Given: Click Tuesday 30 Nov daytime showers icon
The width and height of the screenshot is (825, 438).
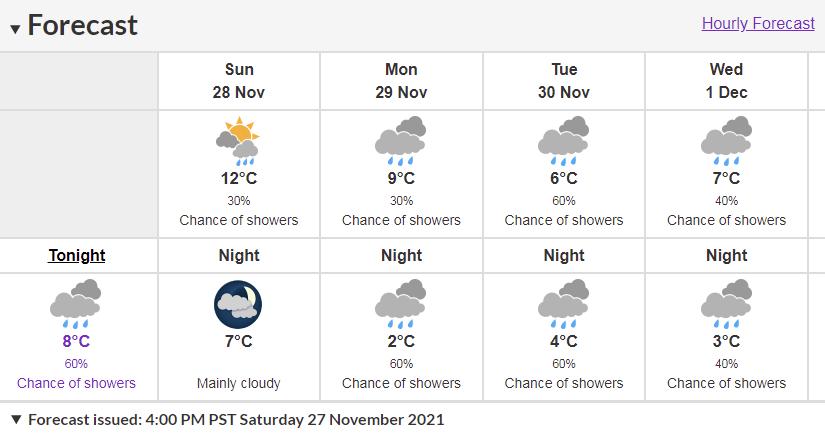Looking at the screenshot, I should [564, 142].
